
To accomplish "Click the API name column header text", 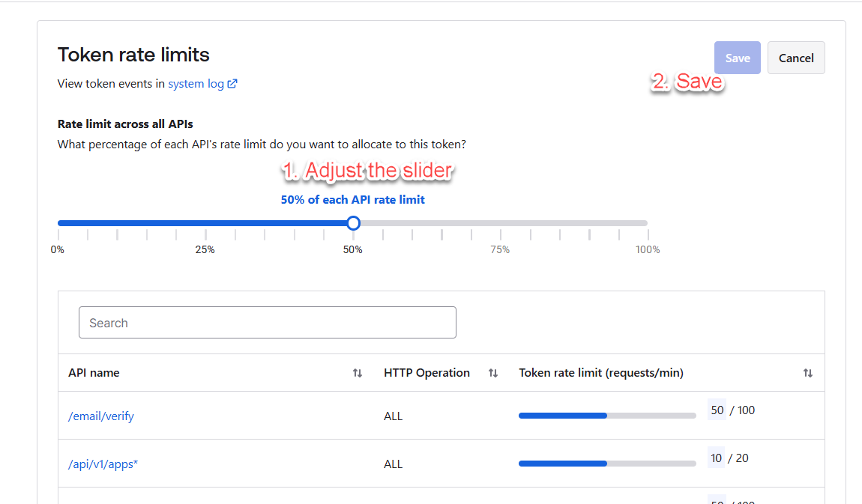I will tap(94, 373).
